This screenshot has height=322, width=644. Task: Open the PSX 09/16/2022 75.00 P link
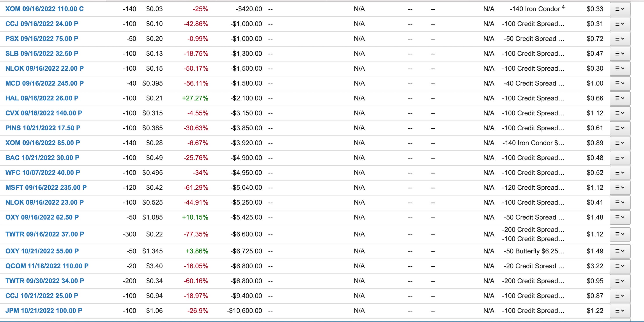click(x=42, y=39)
